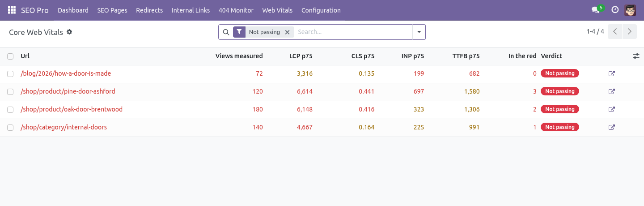The height and width of the screenshot is (206, 644).
Task: Click the 1-4 / 4 pager counter
Action: [595, 31]
